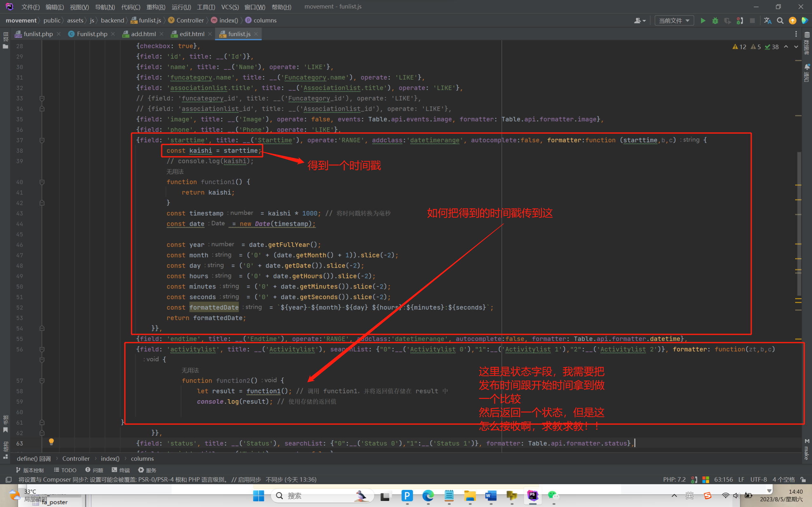Viewport: 812px width, 507px height.
Task: Click the orange update arrow icon
Action: coord(793,21)
